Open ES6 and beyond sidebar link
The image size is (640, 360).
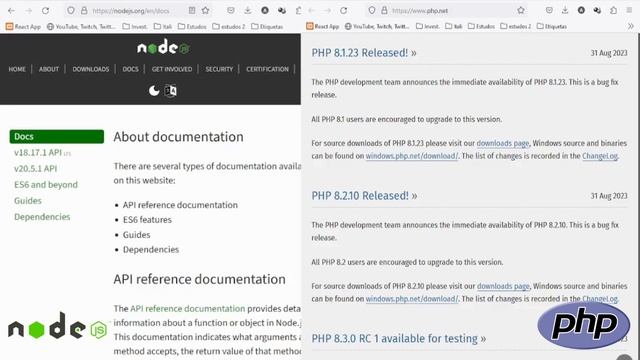pyautogui.click(x=46, y=184)
